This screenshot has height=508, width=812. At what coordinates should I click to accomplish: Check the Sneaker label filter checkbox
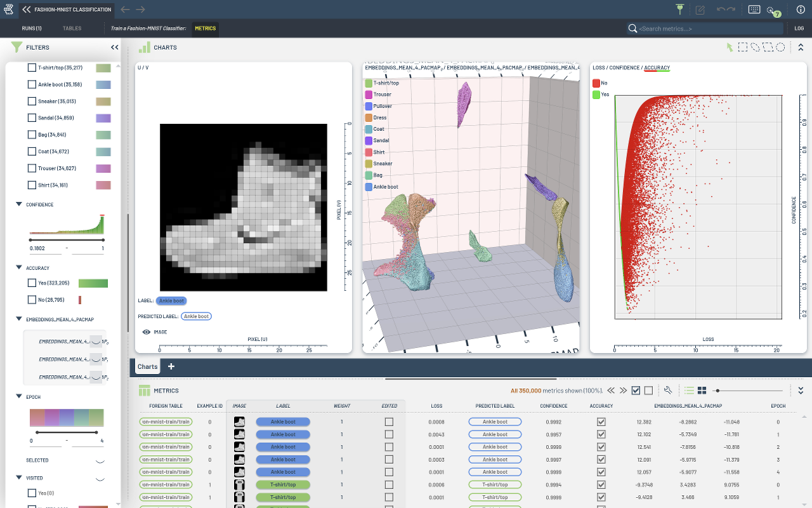(x=32, y=101)
